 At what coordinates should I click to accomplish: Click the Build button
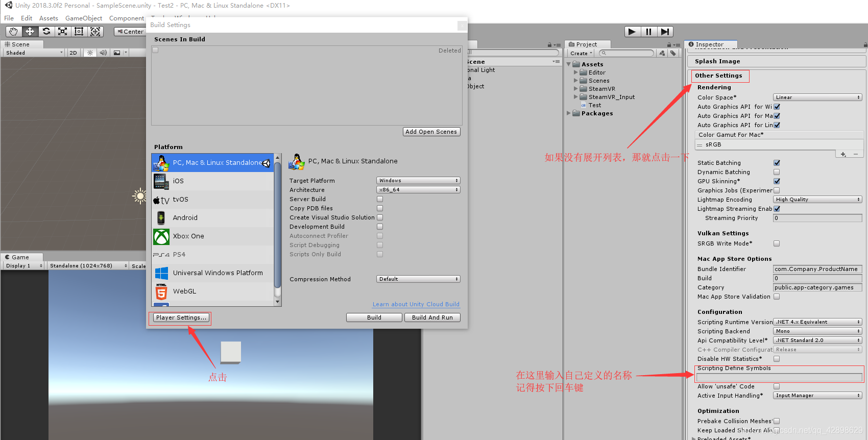coord(374,317)
